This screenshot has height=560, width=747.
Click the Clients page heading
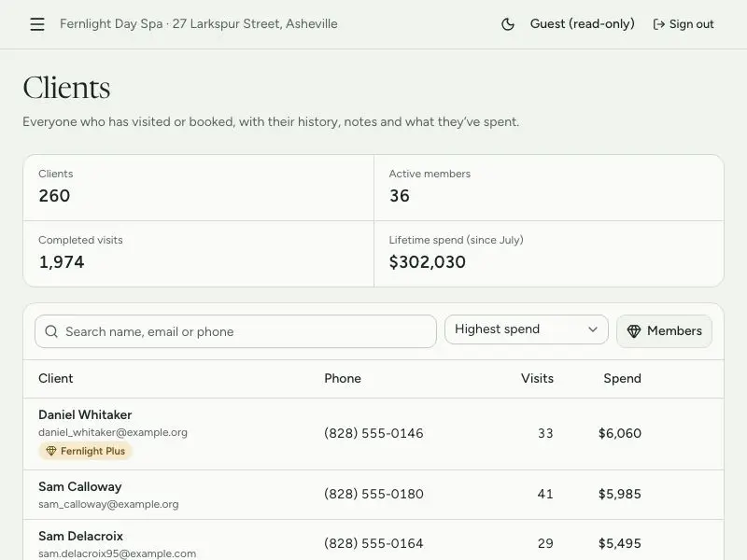[x=66, y=88]
